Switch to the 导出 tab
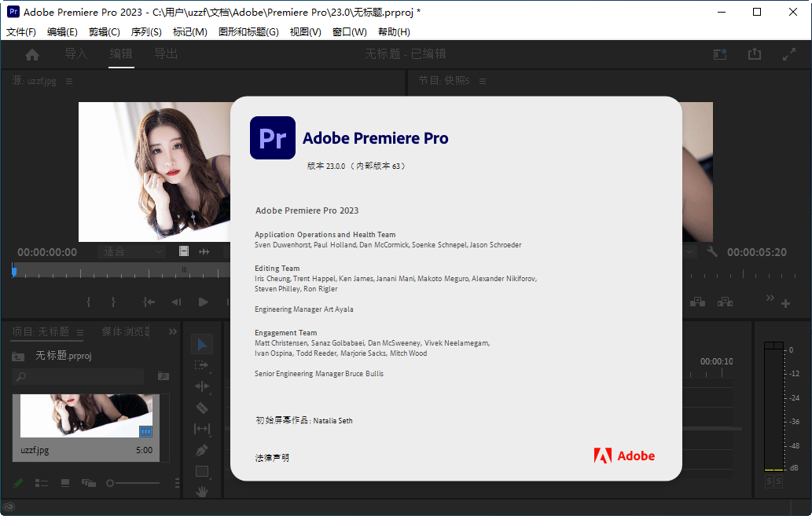The height and width of the screenshot is (516, 812). click(x=166, y=53)
